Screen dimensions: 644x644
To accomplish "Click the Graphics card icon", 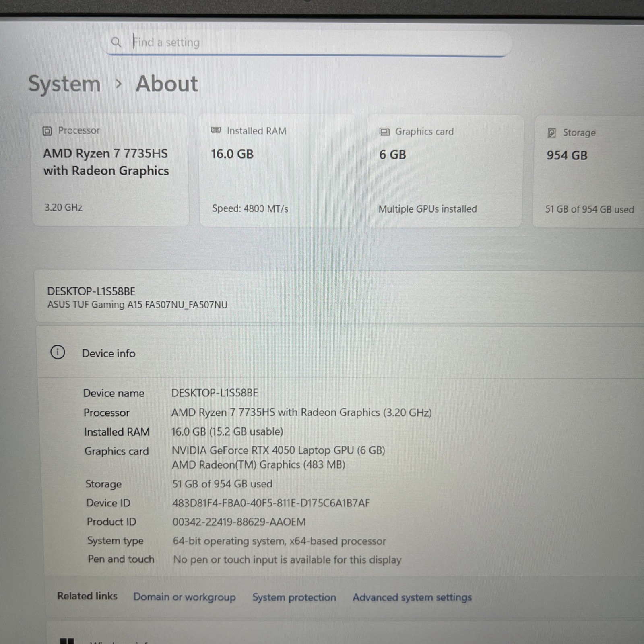I will pos(384,132).
